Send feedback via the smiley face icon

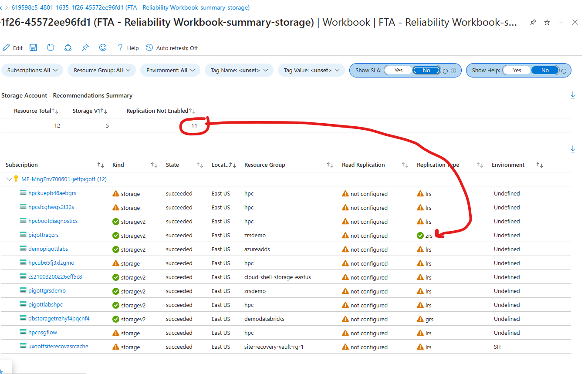click(102, 47)
